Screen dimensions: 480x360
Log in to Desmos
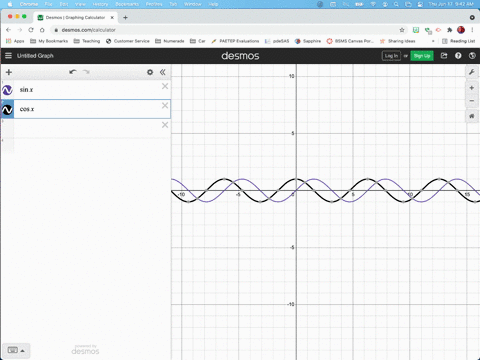tap(391, 56)
